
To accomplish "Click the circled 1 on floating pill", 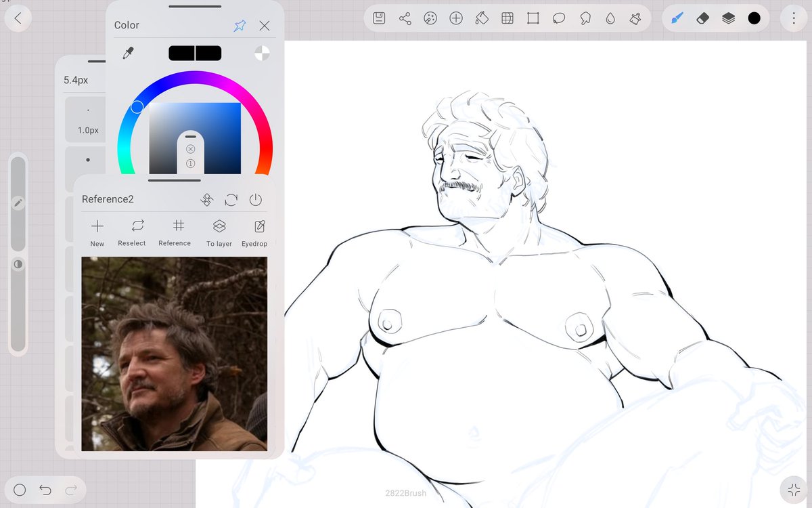I will (x=190, y=163).
